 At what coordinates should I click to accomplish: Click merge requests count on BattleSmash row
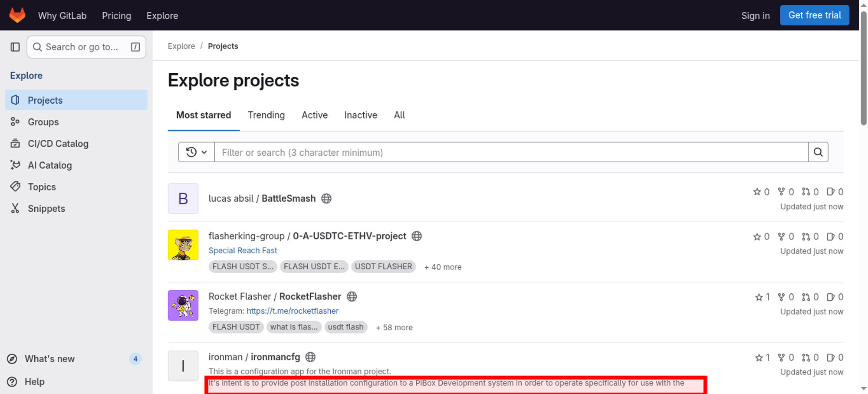(810, 192)
